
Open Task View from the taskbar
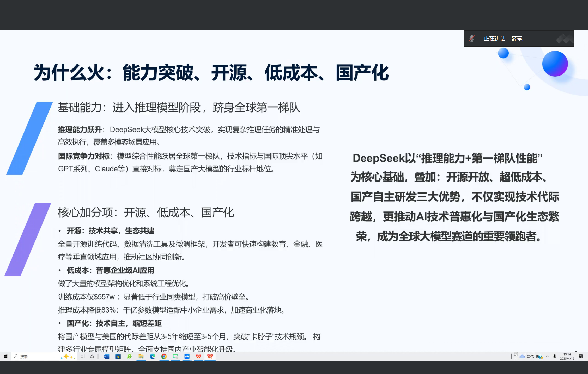(x=83, y=356)
